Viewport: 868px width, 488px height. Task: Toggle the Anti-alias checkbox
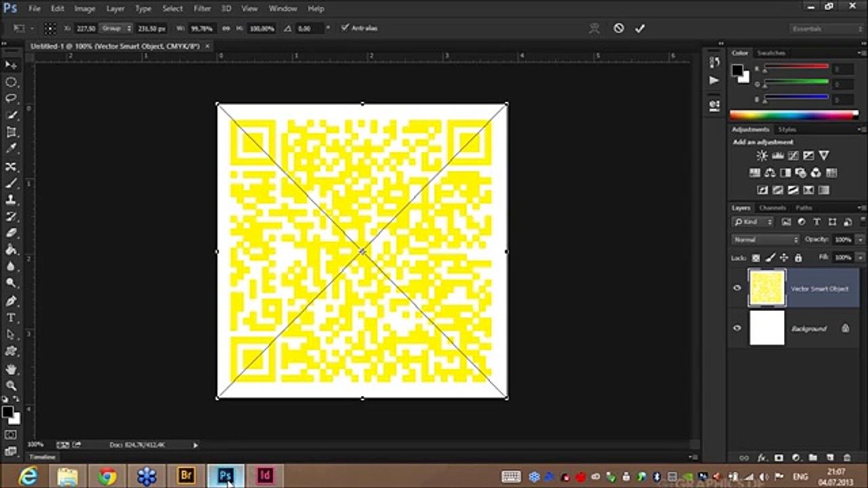click(344, 28)
